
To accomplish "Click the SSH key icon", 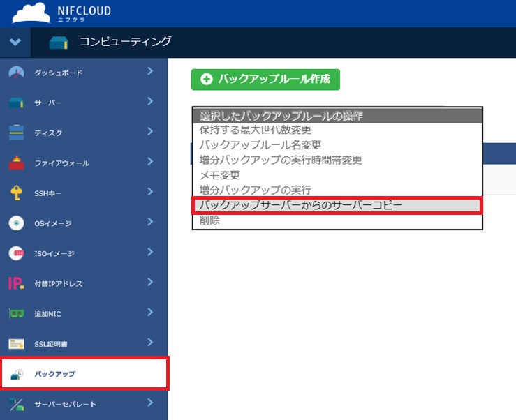I will point(16,193).
